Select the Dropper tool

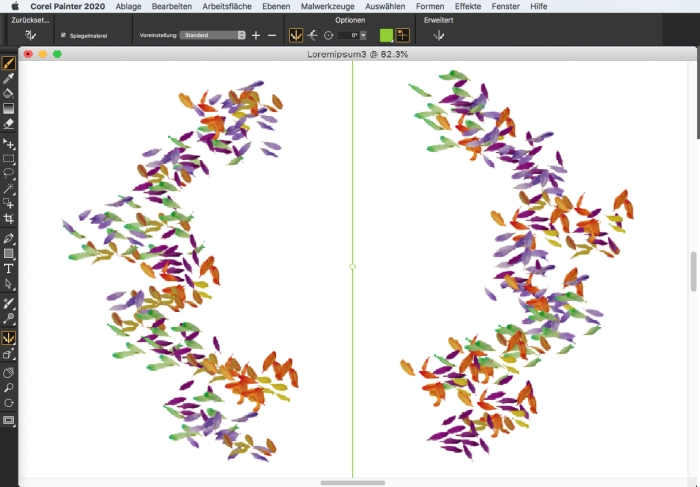[9, 78]
